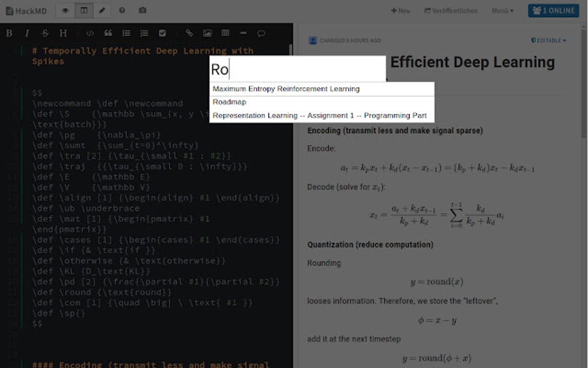
Task: Insert a code block
Action: coord(90,33)
